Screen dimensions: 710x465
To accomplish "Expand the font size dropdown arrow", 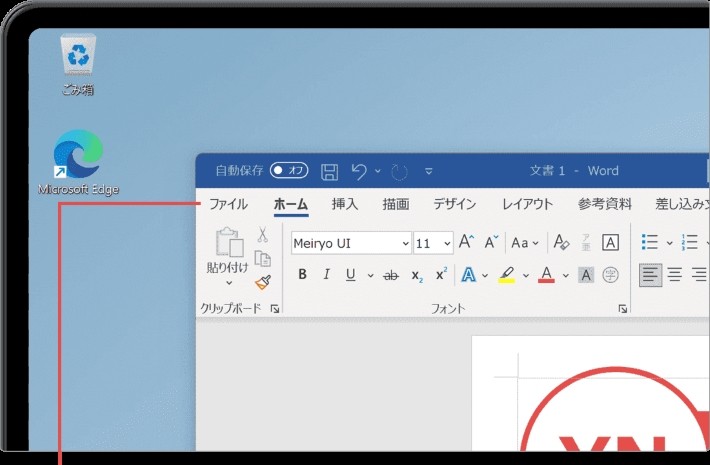I will pos(447,244).
